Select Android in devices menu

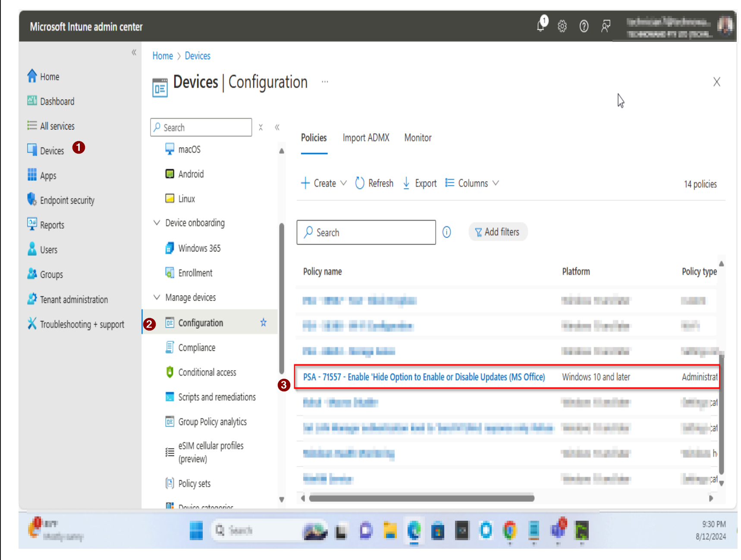[185, 174]
